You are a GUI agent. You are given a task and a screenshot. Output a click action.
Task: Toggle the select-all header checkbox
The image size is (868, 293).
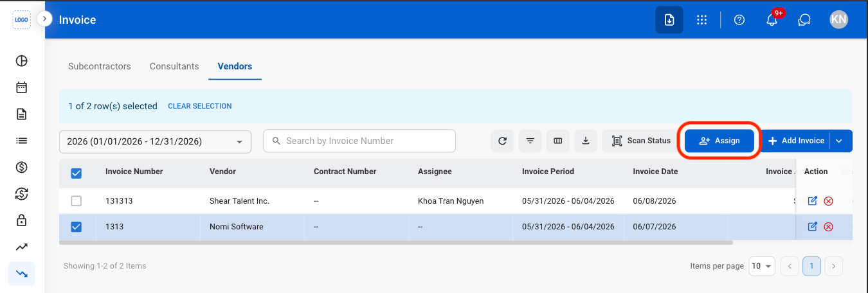pos(76,173)
